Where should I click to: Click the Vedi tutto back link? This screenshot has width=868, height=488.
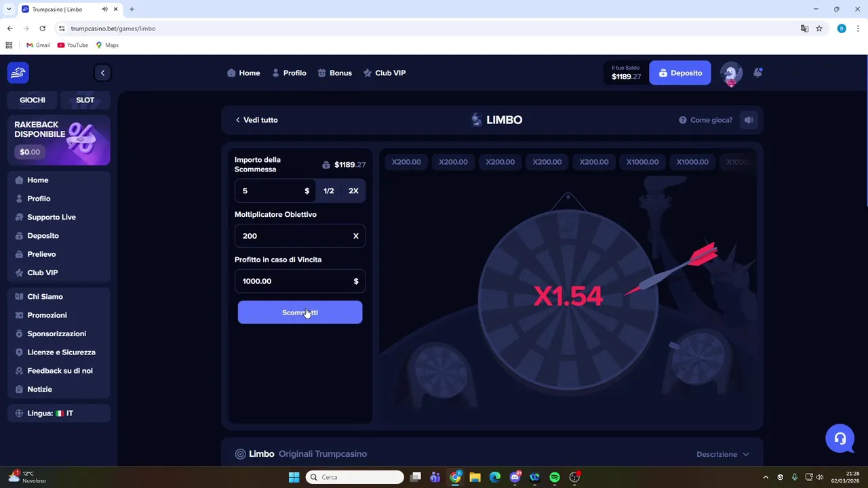click(x=256, y=120)
